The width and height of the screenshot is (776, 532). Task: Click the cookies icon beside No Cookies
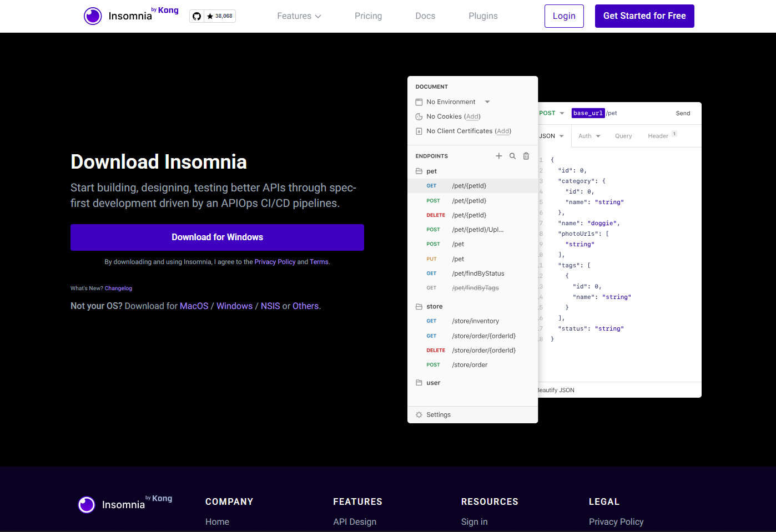click(x=419, y=116)
